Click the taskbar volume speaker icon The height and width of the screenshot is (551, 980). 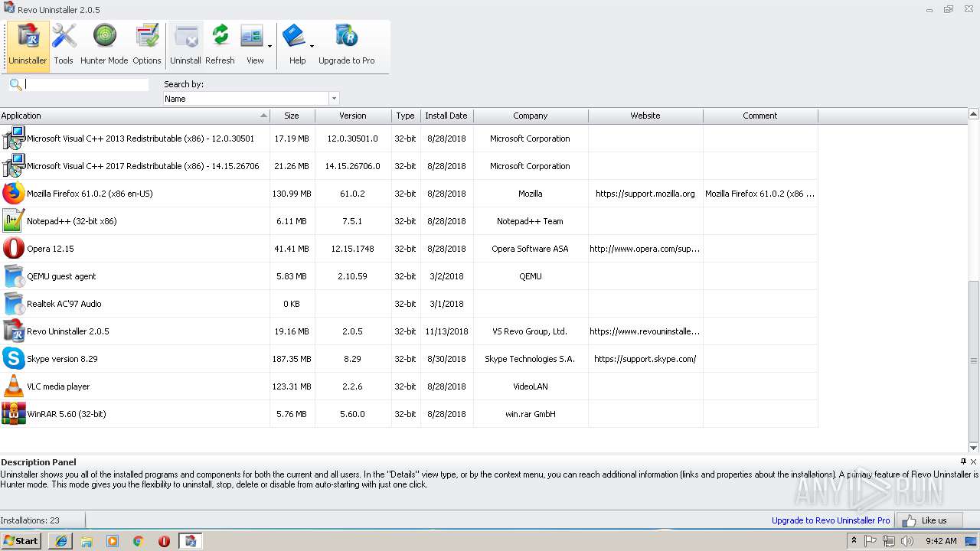point(907,541)
